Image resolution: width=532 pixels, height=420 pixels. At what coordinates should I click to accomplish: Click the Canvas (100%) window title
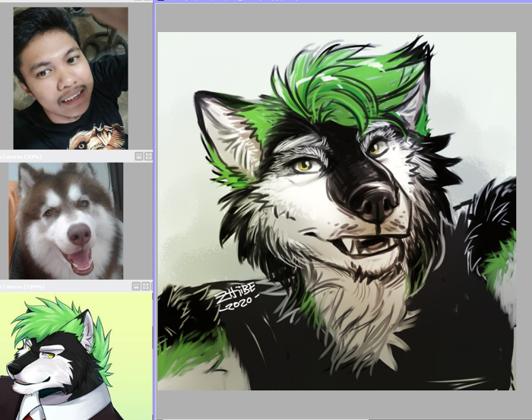pos(22,287)
